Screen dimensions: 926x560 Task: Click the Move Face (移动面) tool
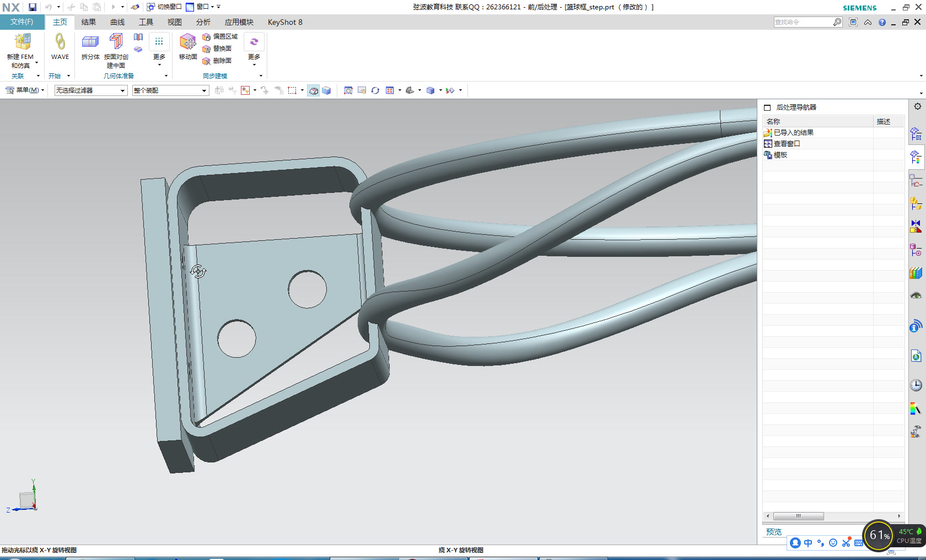coord(188,46)
